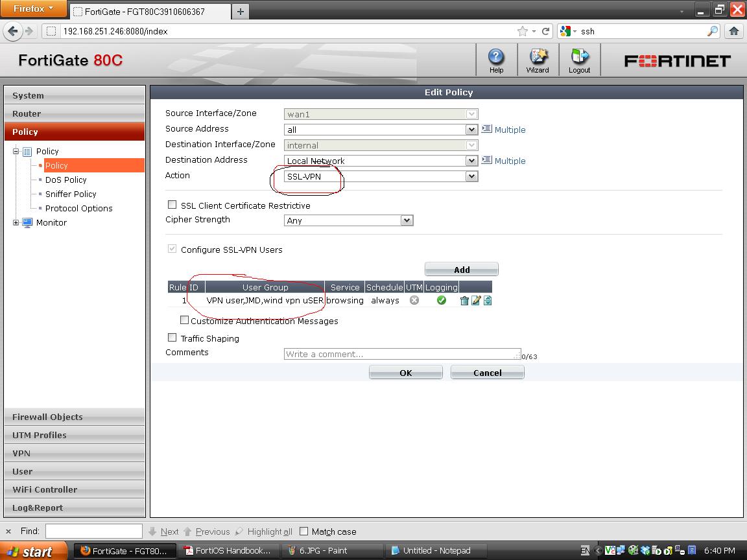Open the Log&Report menu section
This screenshot has width=747, height=560.
click(75, 507)
